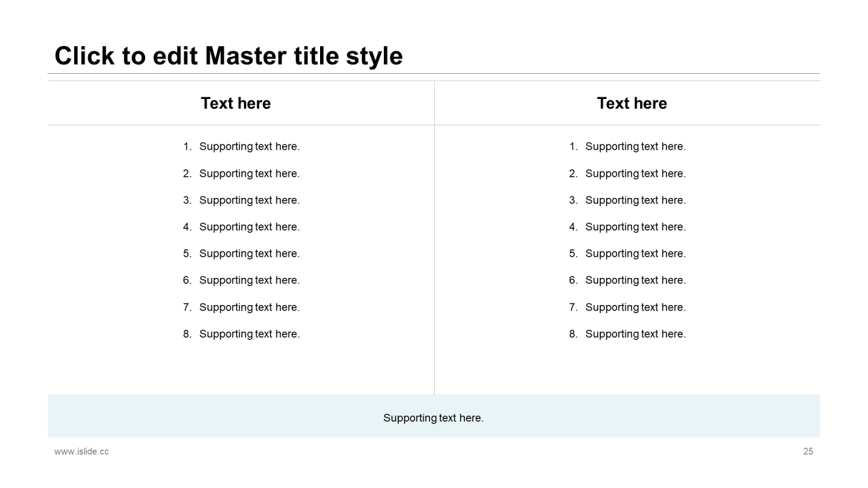Click item 1 in the right list

tap(635, 146)
